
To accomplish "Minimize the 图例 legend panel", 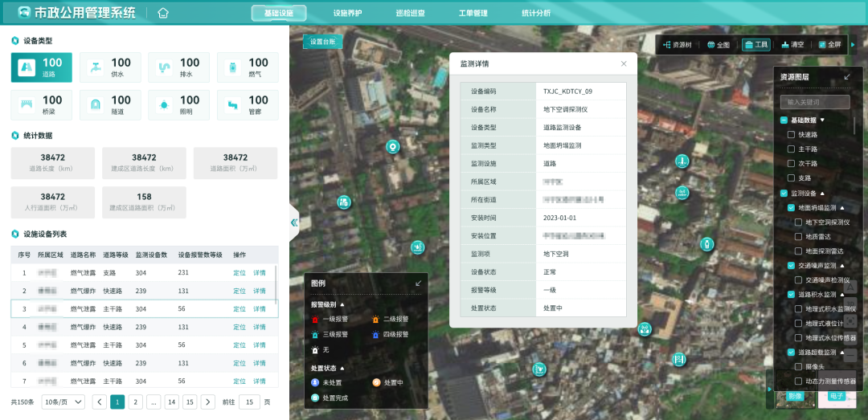I will coord(419,283).
